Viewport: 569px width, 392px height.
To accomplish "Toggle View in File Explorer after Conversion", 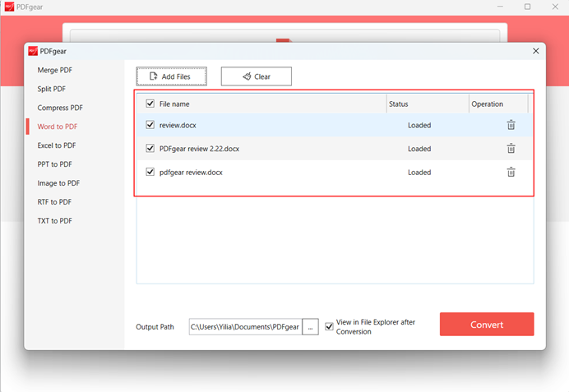I will point(329,326).
